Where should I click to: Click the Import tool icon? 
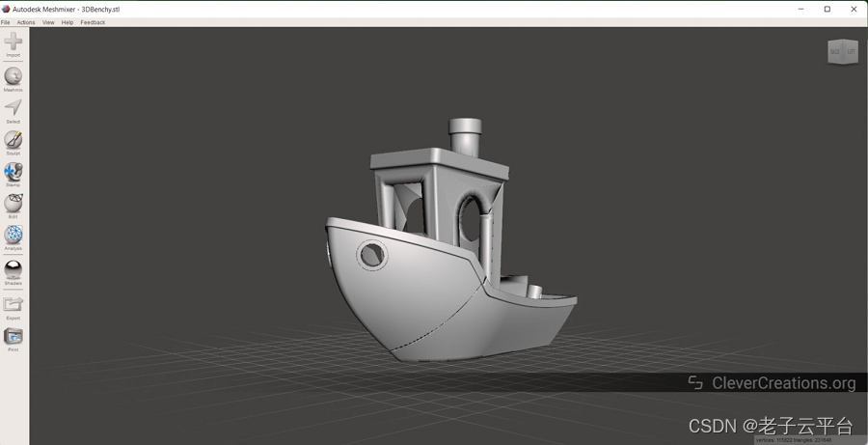[x=14, y=42]
